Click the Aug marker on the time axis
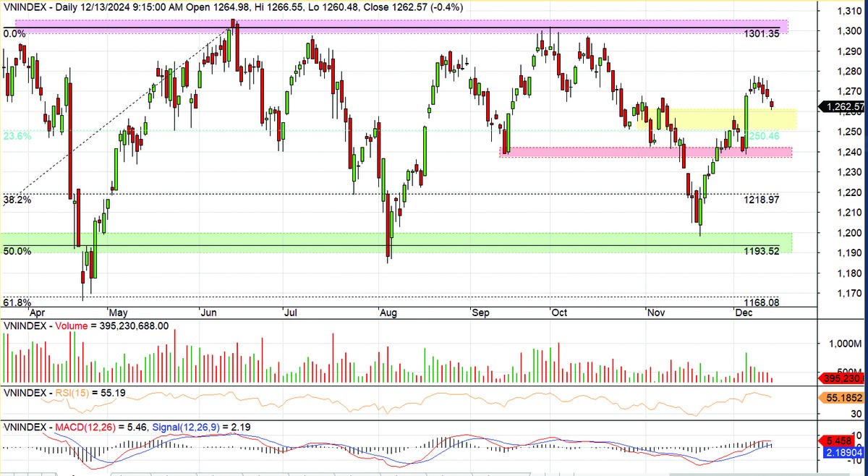The image size is (868, 476). [x=389, y=313]
